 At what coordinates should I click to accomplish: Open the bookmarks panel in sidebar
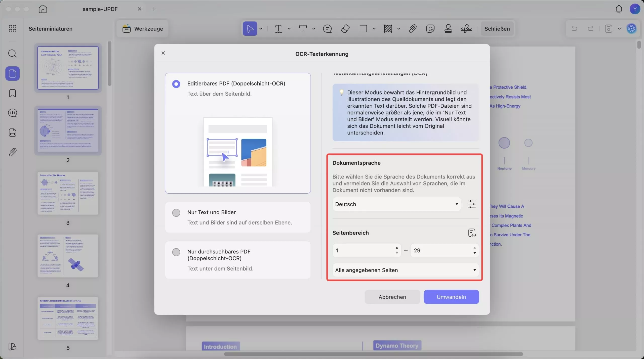[x=12, y=93]
